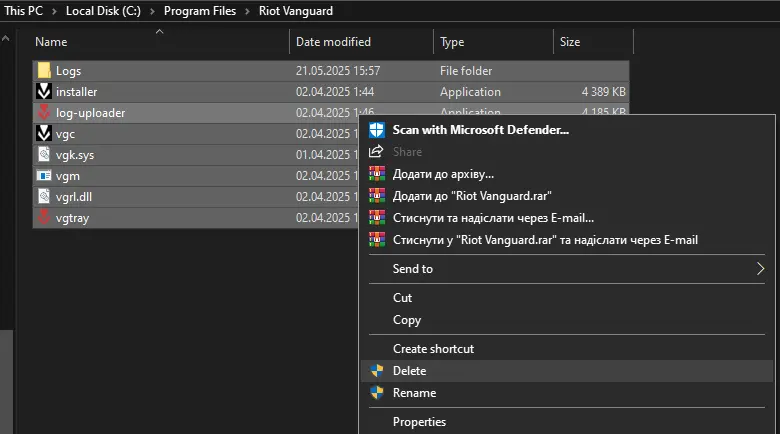Viewport: 780px width, 434px height.
Task: Choose Cut from the context menu
Action: pyautogui.click(x=567, y=298)
